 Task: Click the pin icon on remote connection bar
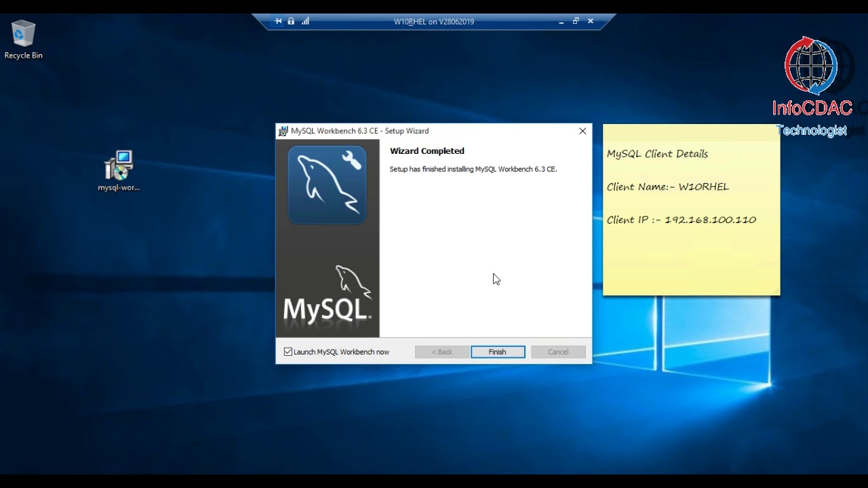tap(278, 21)
